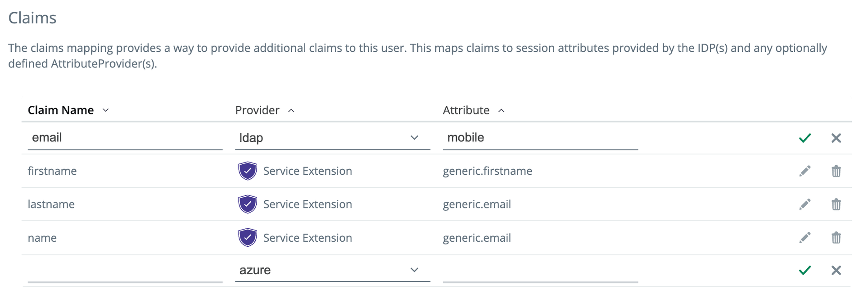868x298 pixels.
Task: Confirm the email claim with green checkmark
Action: pos(805,138)
